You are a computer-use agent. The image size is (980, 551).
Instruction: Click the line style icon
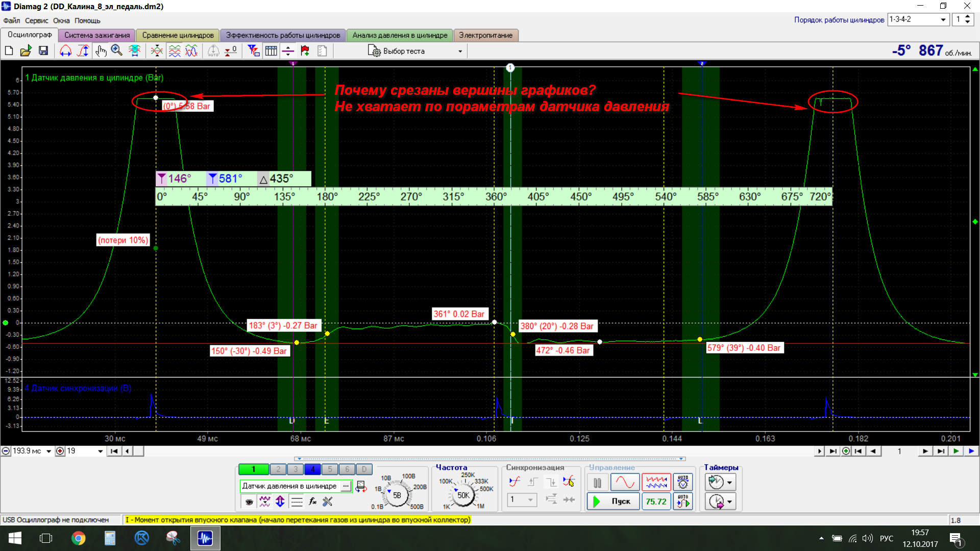297,502
